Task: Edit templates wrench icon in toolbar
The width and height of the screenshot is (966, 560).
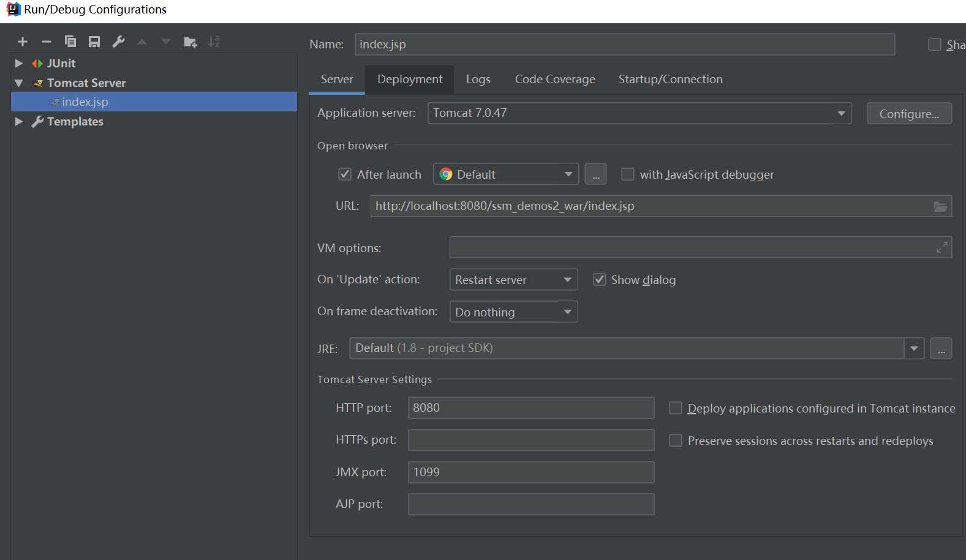Action: click(x=118, y=42)
